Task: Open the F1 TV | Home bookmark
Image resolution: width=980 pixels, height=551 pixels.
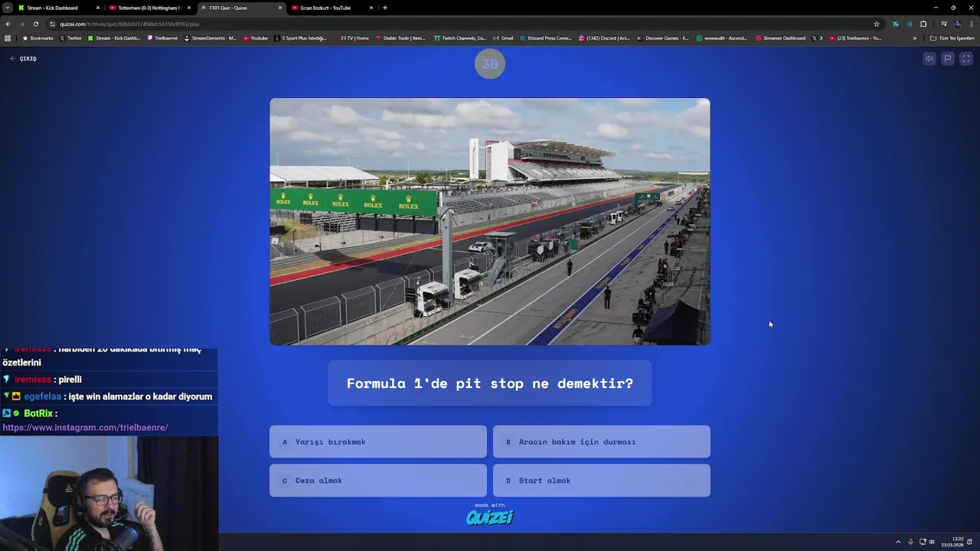Action: tap(351, 37)
